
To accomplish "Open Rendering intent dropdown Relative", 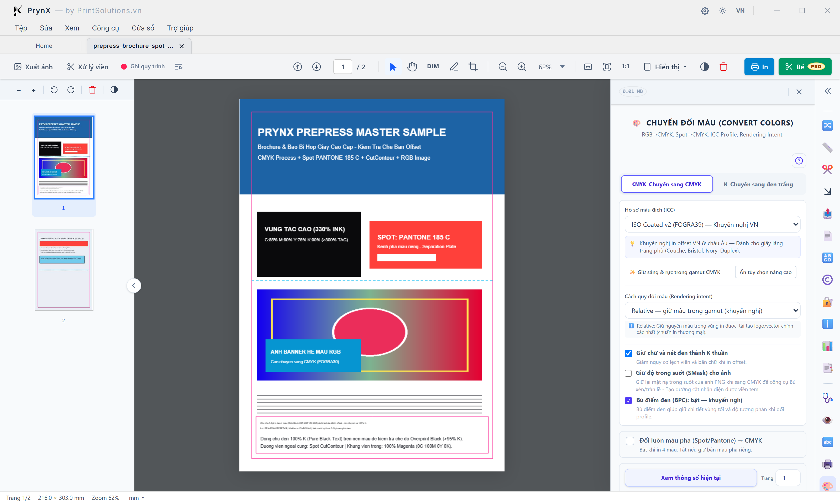I will [x=712, y=311].
